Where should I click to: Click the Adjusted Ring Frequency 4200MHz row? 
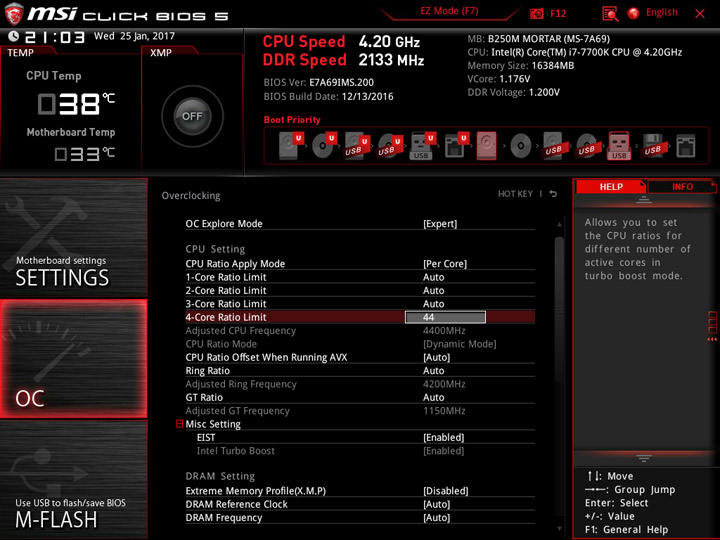(x=360, y=384)
